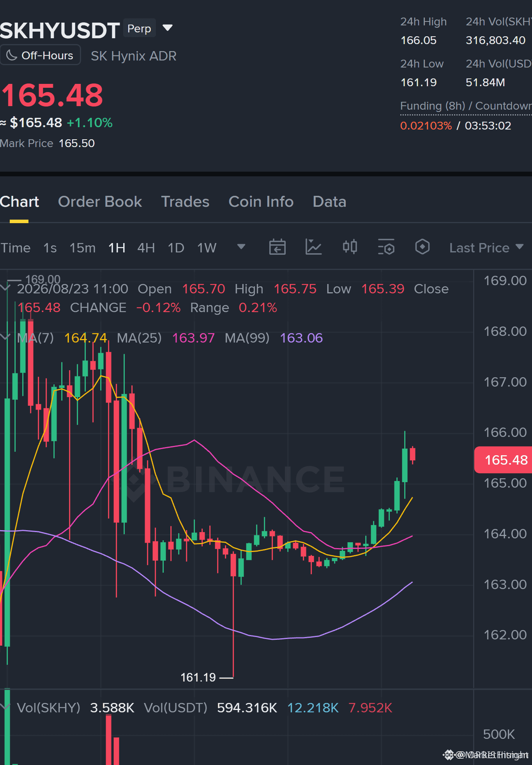The image size is (532, 765).
Task: Tap the 24h Low value 161.19 in header
Action: coord(419,82)
